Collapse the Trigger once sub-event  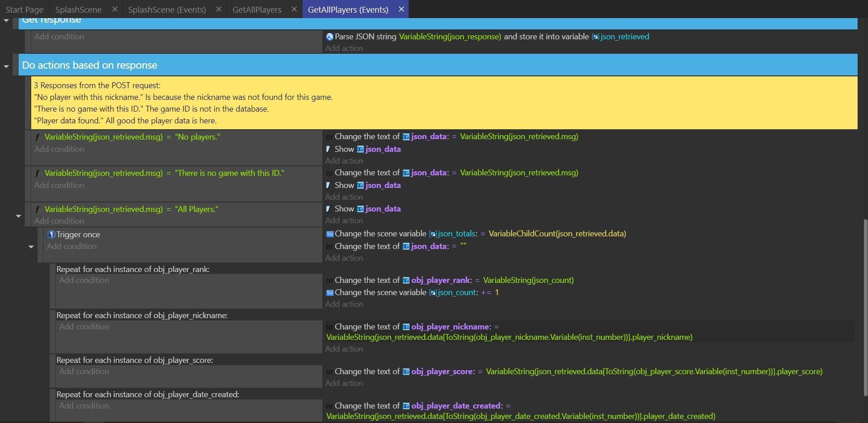[x=31, y=247]
